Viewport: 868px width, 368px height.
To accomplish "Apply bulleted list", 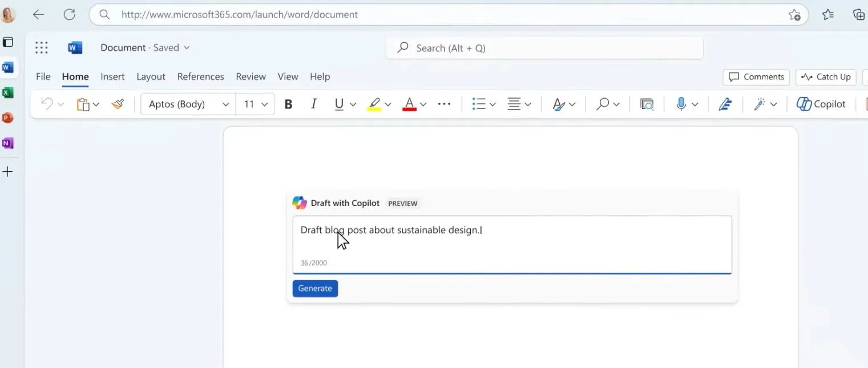I will click(479, 104).
